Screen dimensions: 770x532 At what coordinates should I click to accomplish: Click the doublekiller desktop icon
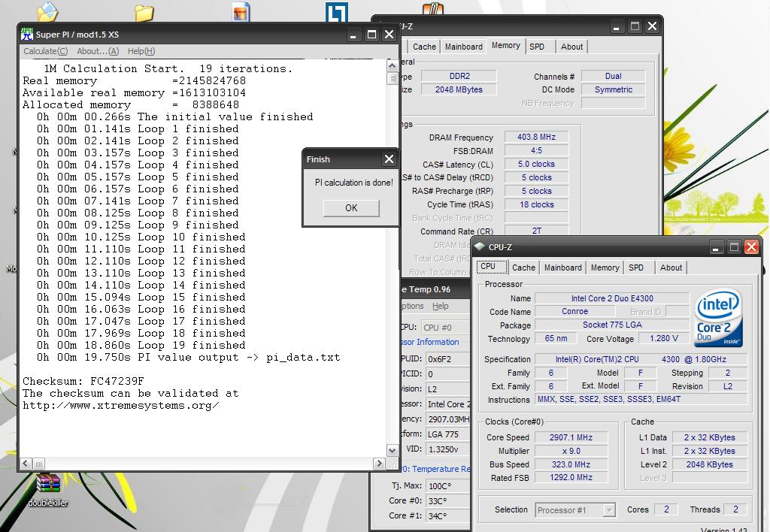(x=47, y=488)
